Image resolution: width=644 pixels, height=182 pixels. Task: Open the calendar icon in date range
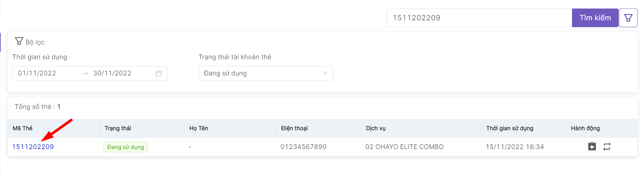pyautogui.click(x=159, y=73)
